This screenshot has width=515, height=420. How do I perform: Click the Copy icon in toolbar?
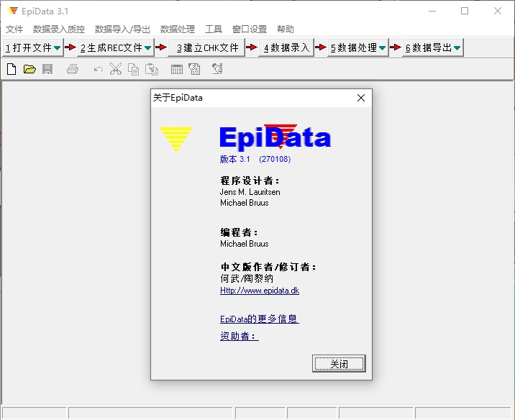click(133, 69)
